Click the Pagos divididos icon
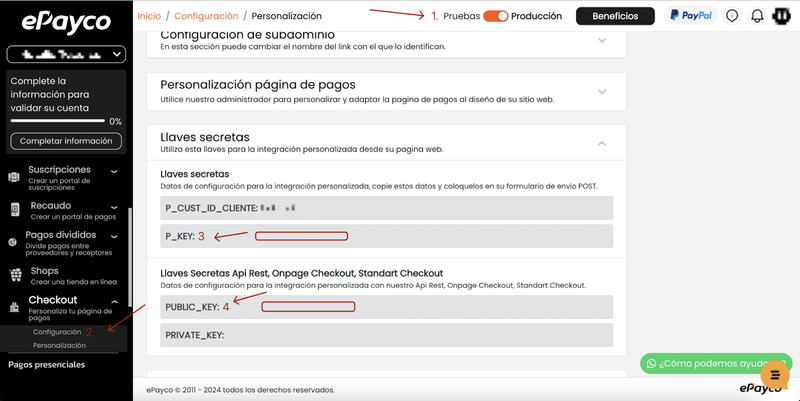This screenshot has height=401, width=800. click(x=15, y=241)
